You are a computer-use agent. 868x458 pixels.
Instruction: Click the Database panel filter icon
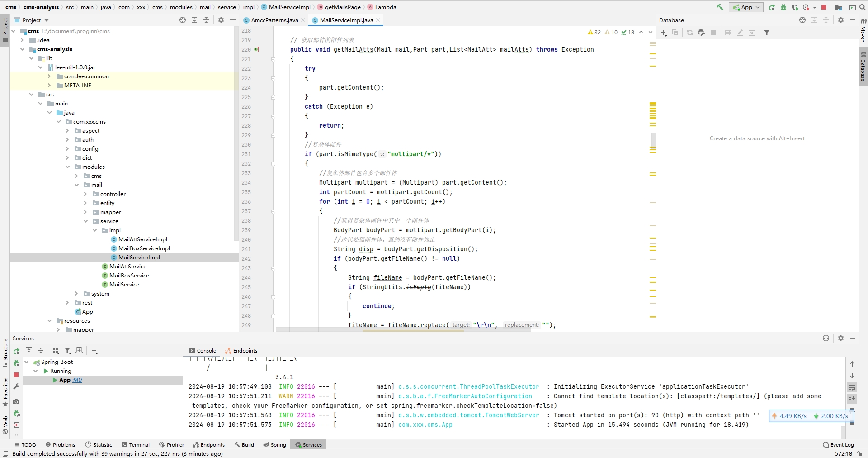click(x=767, y=33)
